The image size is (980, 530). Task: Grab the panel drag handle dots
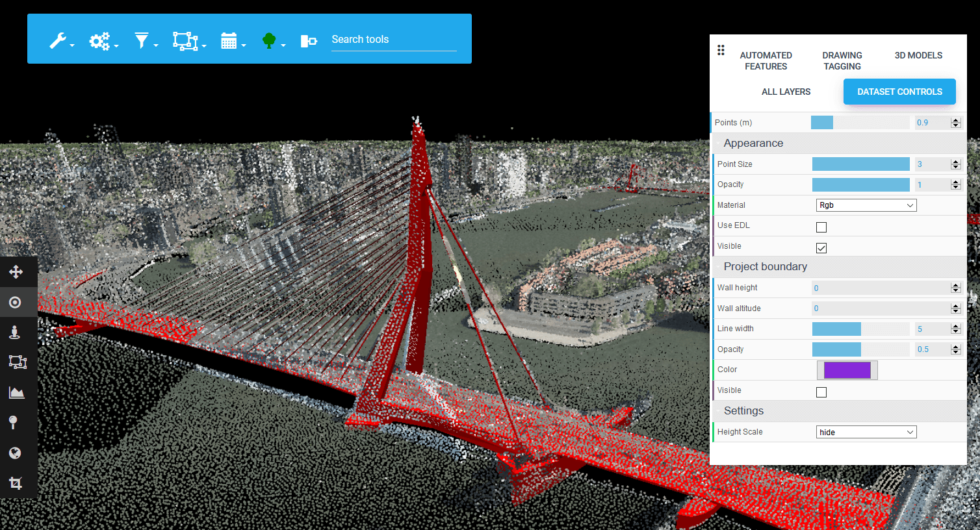coord(721,50)
